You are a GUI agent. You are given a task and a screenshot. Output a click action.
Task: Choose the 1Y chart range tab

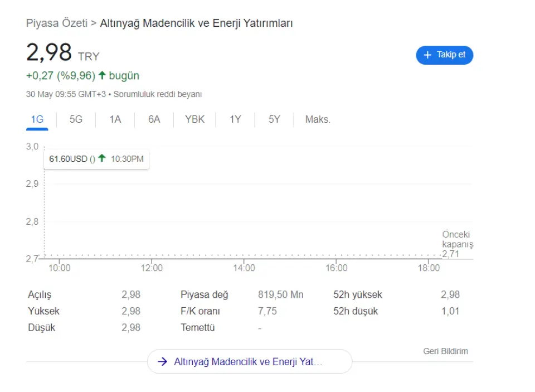[x=235, y=119]
